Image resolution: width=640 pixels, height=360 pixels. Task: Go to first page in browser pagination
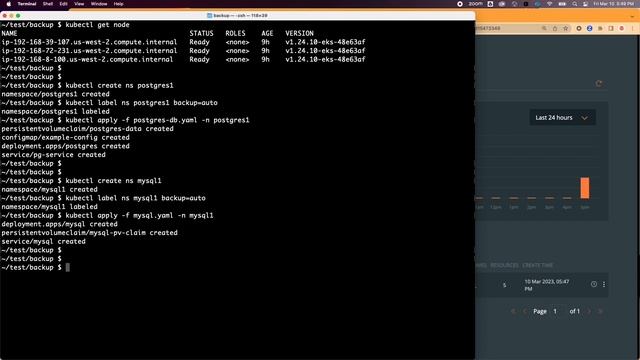[x=513, y=311]
